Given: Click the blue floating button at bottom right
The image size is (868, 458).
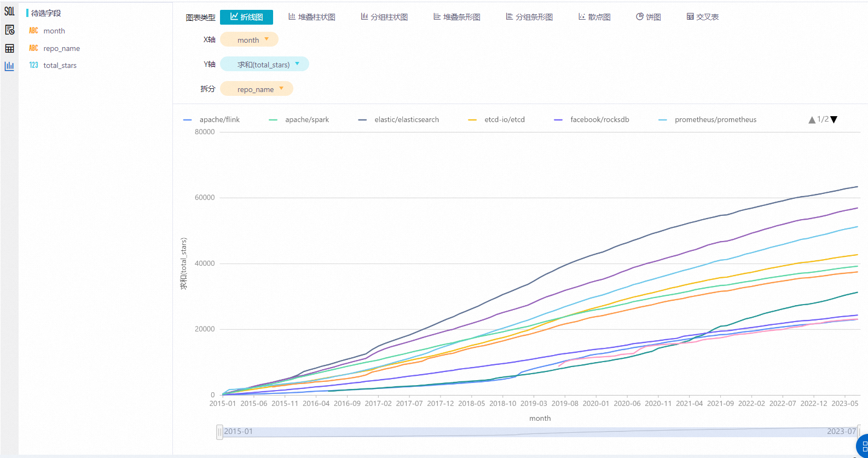Looking at the screenshot, I should [863, 446].
